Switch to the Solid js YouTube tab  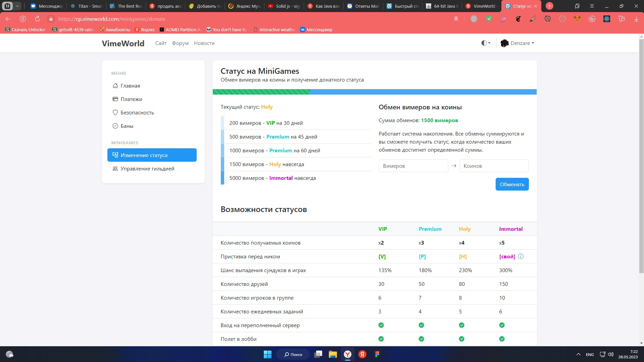click(284, 6)
